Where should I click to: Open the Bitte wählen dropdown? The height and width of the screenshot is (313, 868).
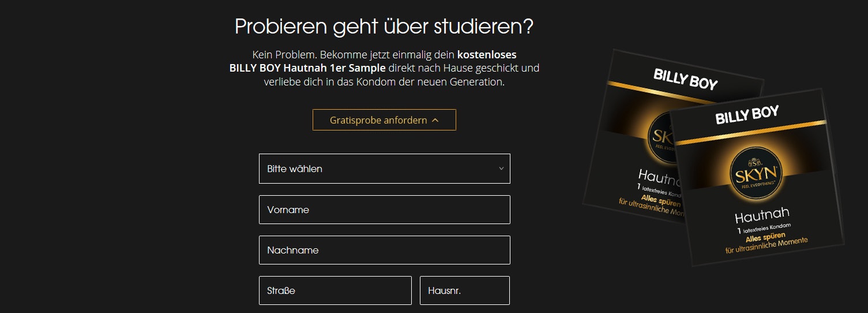click(x=384, y=169)
